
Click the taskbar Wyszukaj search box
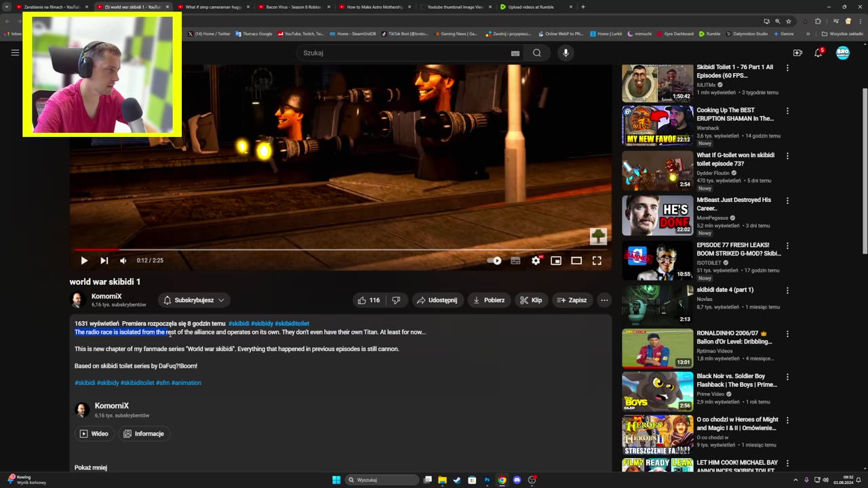(x=382, y=480)
